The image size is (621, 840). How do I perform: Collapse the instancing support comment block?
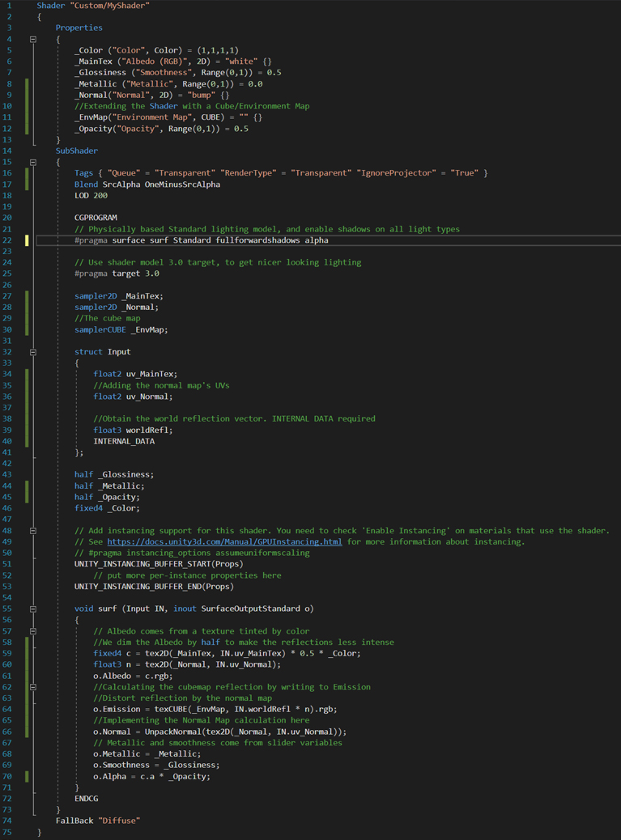[33, 531]
